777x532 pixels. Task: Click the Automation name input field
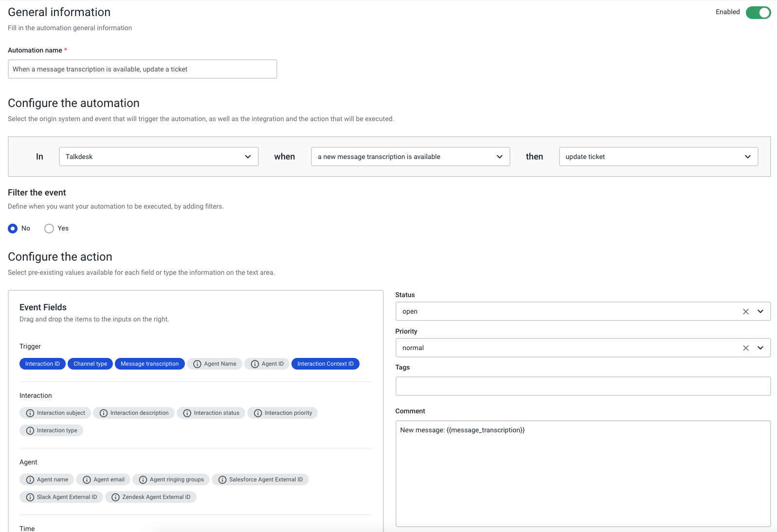[143, 69]
